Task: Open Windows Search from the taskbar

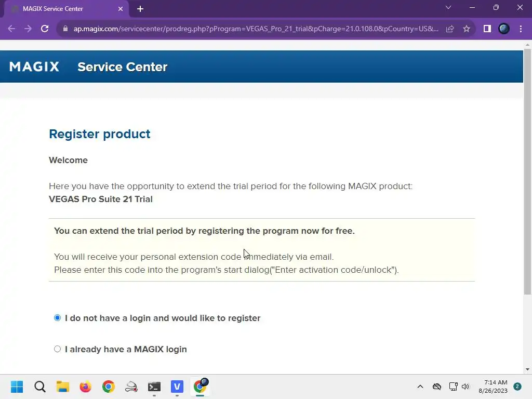Action: pos(39,387)
